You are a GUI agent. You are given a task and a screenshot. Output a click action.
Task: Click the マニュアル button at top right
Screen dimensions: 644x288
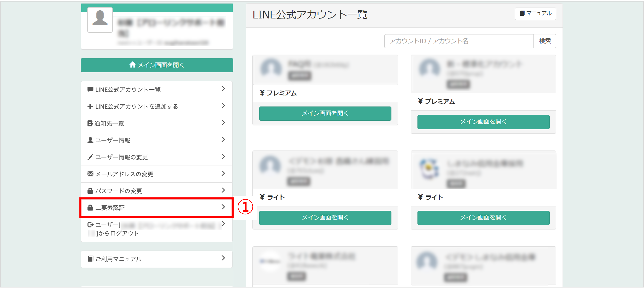pos(535,13)
